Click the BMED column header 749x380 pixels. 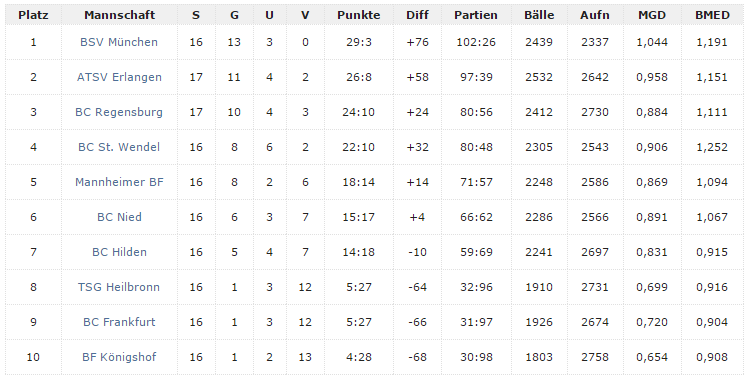pyautogui.click(x=712, y=15)
